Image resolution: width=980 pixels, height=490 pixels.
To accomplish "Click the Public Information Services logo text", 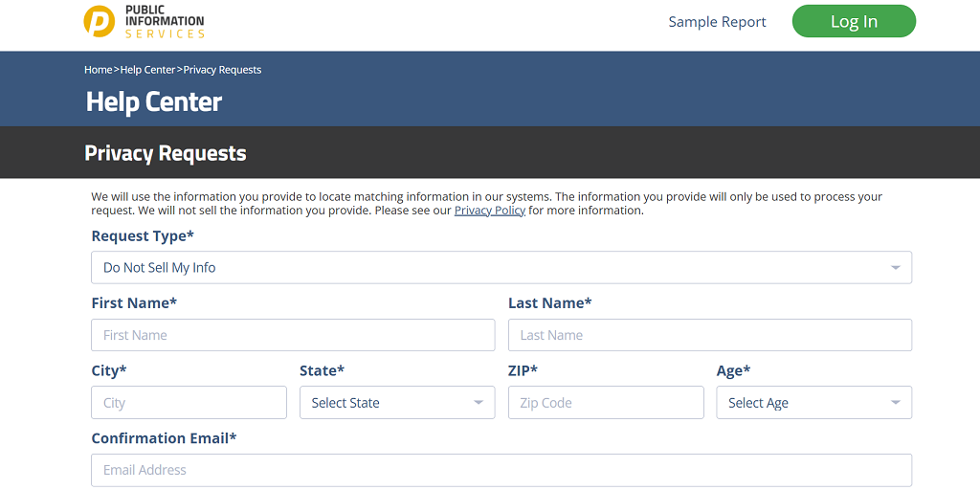I will pyautogui.click(x=164, y=21).
